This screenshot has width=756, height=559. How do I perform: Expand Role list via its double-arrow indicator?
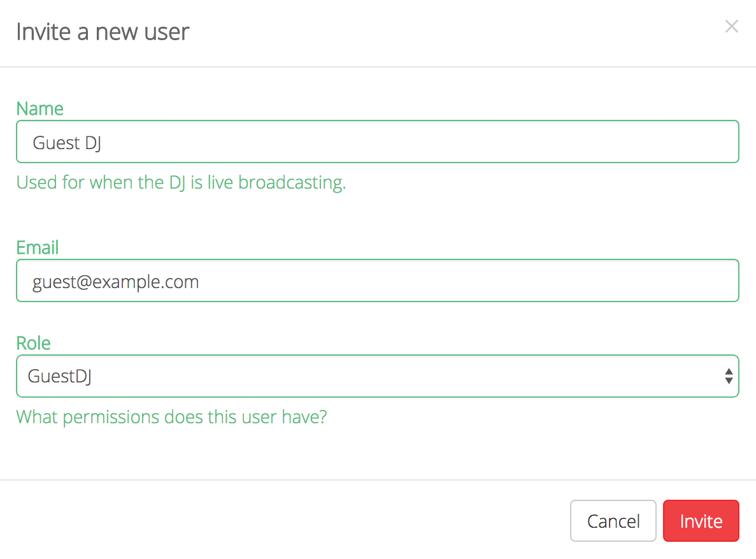(729, 376)
